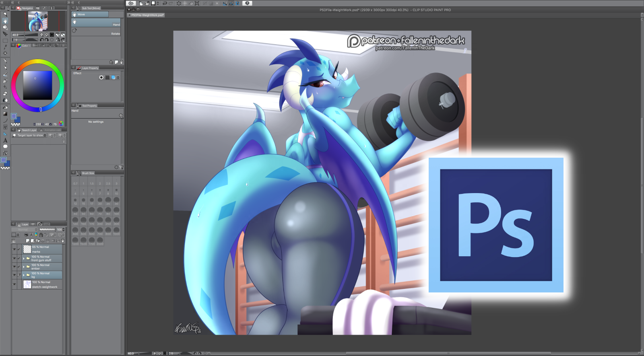Select the Blend tool
644x356 pixels.
pos(5,100)
